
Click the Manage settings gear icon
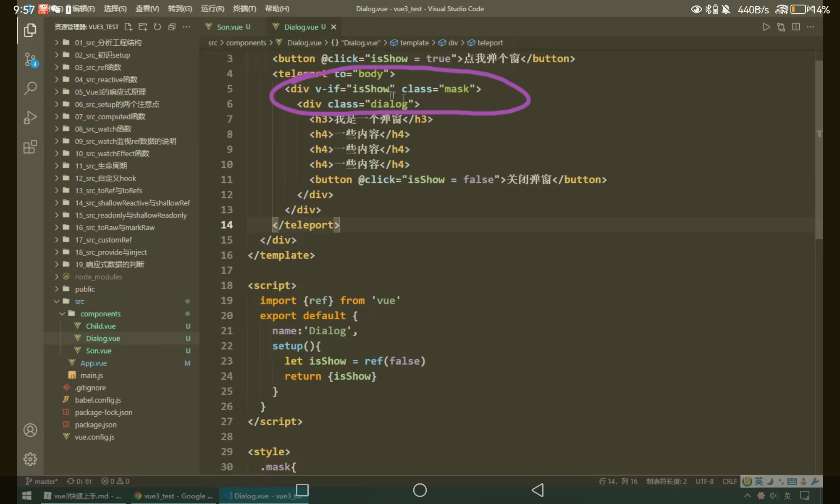coord(30,459)
